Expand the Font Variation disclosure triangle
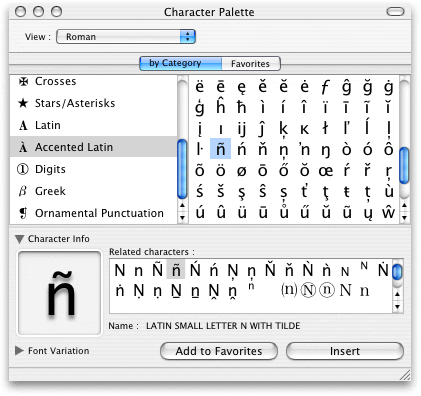421x396 pixels. 19,350
